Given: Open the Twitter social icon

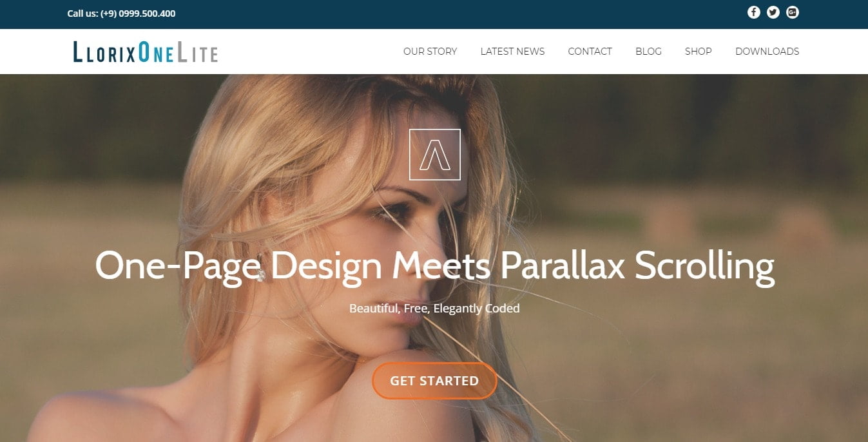Looking at the screenshot, I should point(773,12).
